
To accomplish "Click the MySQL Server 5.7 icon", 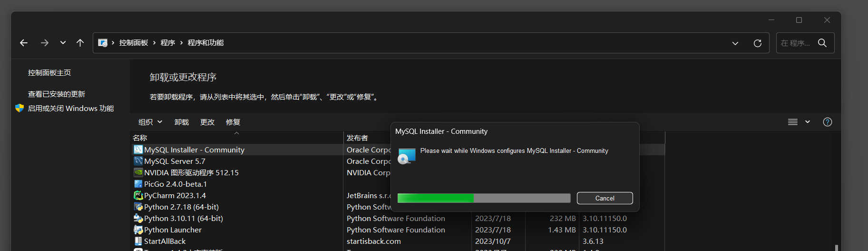I will coord(138,161).
